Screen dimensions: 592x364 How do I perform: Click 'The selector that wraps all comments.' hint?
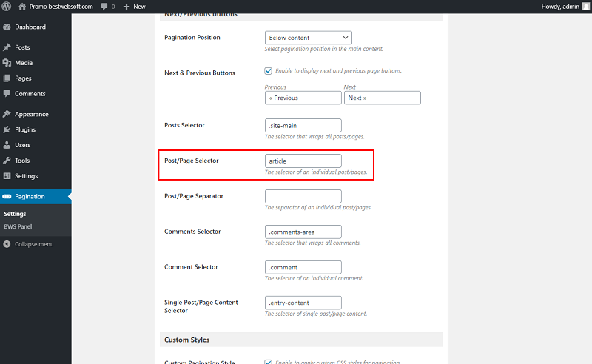312,243
